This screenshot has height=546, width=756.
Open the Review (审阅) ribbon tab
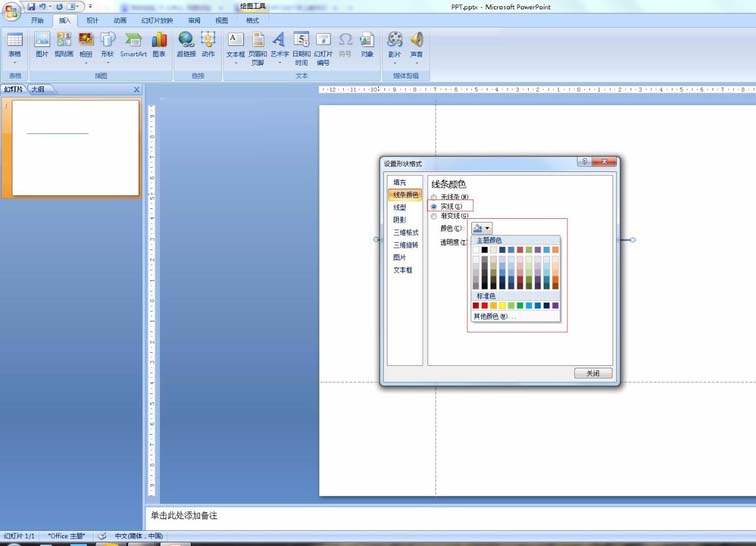click(x=194, y=20)
